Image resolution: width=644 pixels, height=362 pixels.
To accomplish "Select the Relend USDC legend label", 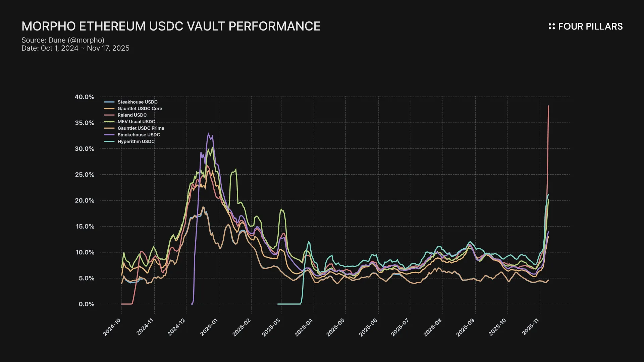I will pyautogui.click(x=132, y=115).
